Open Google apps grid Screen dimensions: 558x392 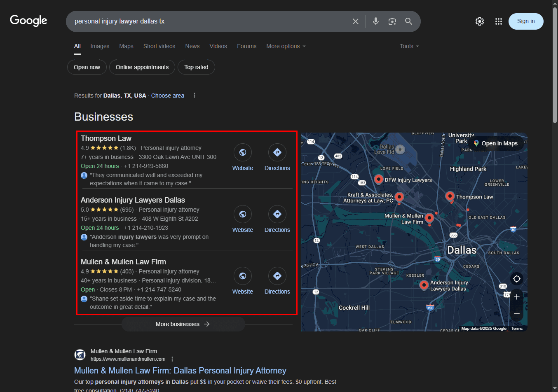pyautogui.click(x=499, y=21)
